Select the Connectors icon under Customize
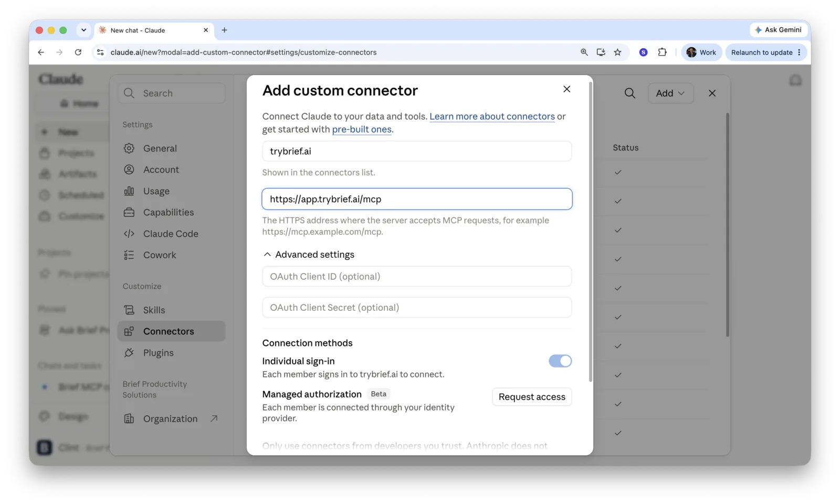840x504 pixels. pos(129,331)
